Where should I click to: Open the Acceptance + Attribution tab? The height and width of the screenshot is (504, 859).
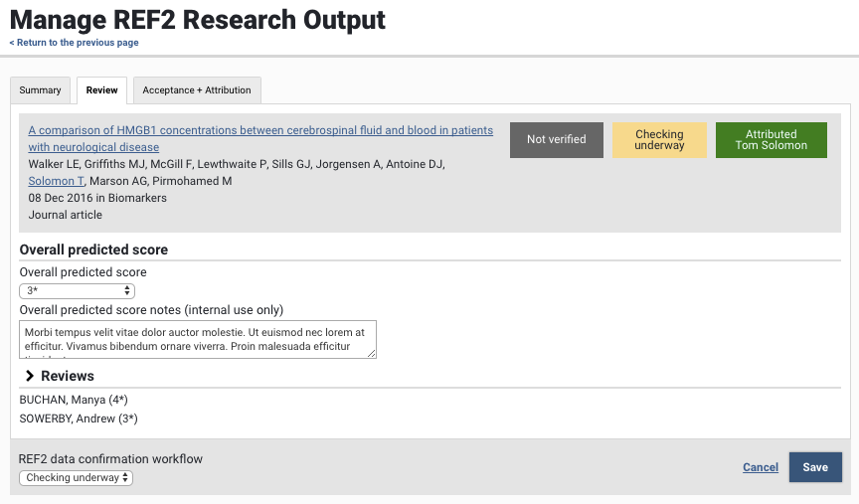(x=197, y=90)
